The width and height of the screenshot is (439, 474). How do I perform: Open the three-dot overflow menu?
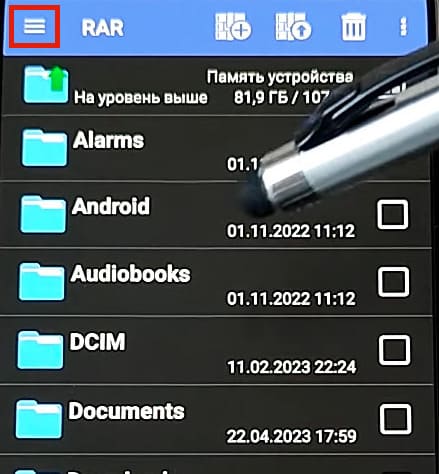point(404,27)
